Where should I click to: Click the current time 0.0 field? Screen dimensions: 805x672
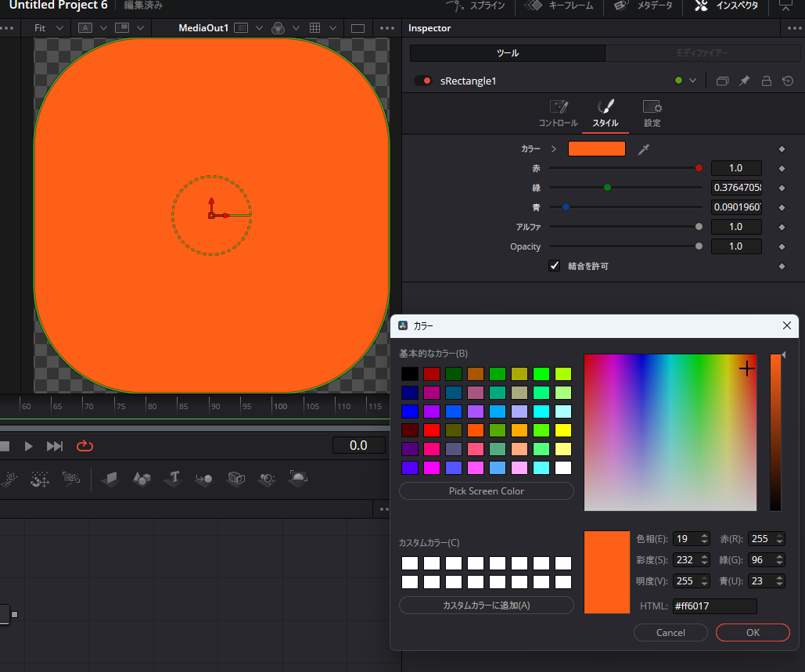pos(358,445)
